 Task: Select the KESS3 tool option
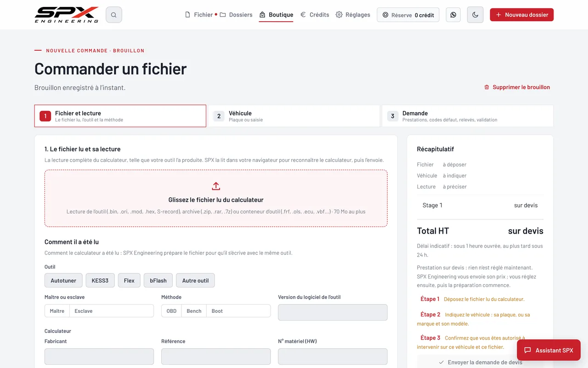[100, 280]
